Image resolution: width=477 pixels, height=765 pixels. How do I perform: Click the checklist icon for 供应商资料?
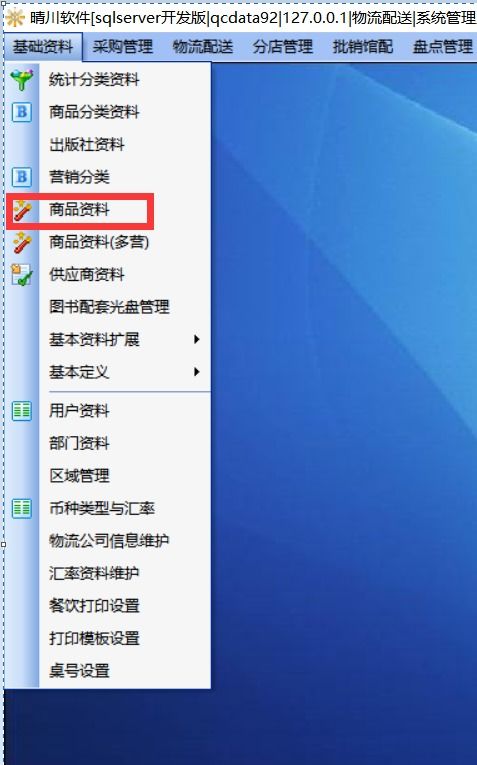[x=22, y=275]
